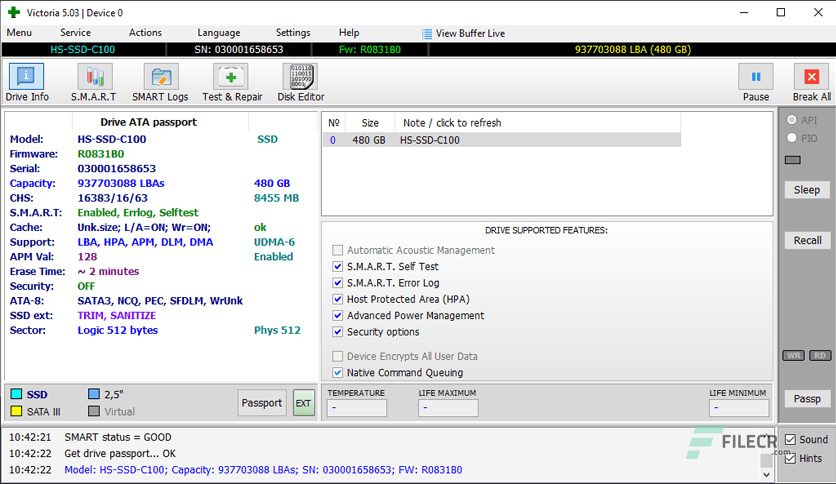Open the Actions menu
The image size is (836, 484).
(x=145, y=33)
